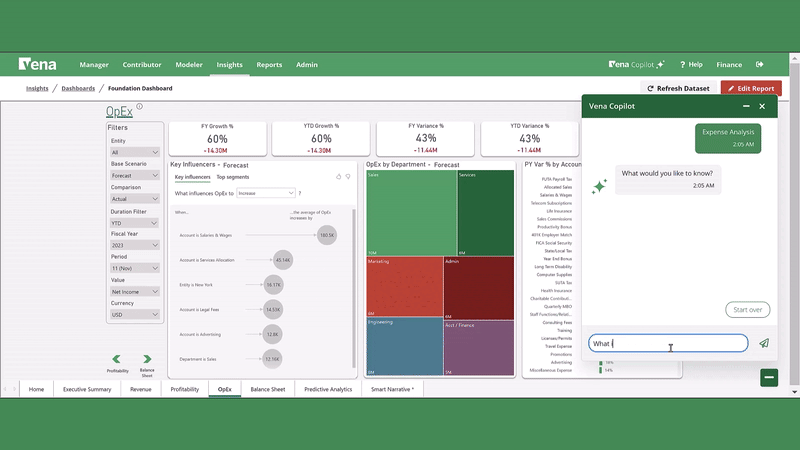Open the Modeler menu
The width and height of the screenshot is (800, 450).
pos(189,65)
